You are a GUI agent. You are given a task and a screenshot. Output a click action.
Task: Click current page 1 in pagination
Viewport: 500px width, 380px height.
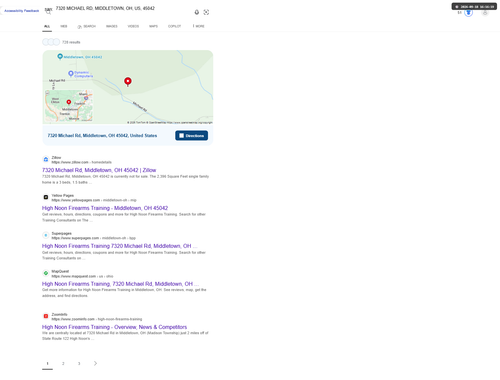click(x=47, y=363)
